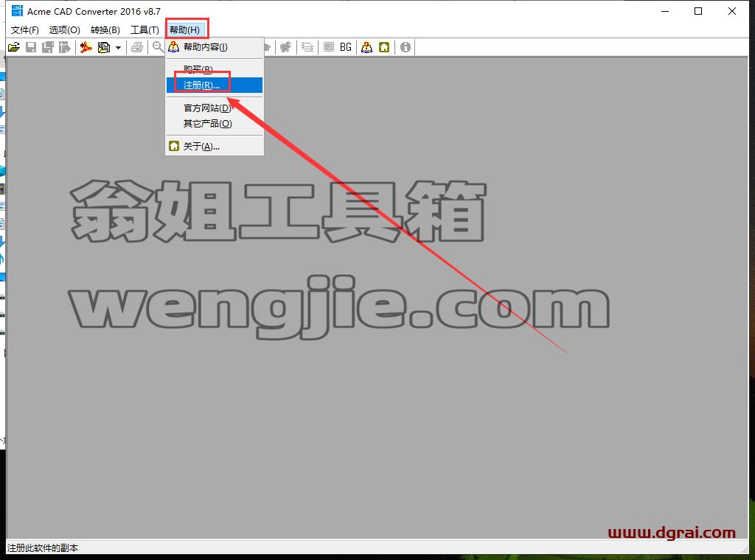Click the Zoom magnifier icon
The image size is (755, 560).
[158, 47]
